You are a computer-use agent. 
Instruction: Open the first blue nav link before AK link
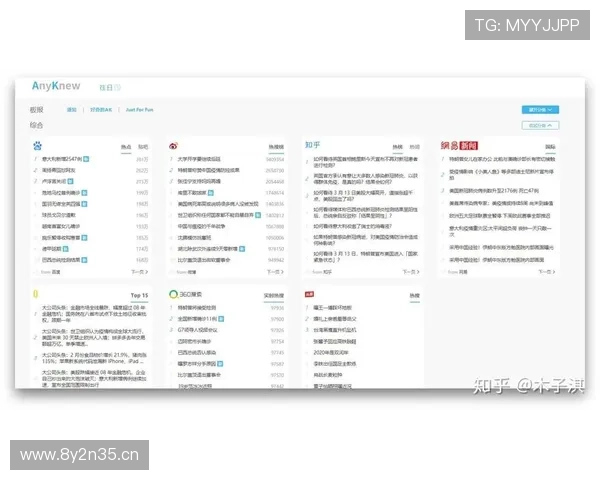[x=72, y=110]
